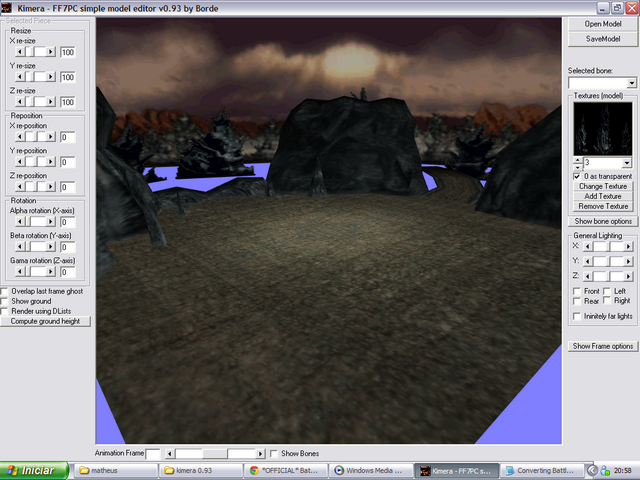Click right arrow of Y re-position scrollbar

pyautogui.click(x=51, y=162)
